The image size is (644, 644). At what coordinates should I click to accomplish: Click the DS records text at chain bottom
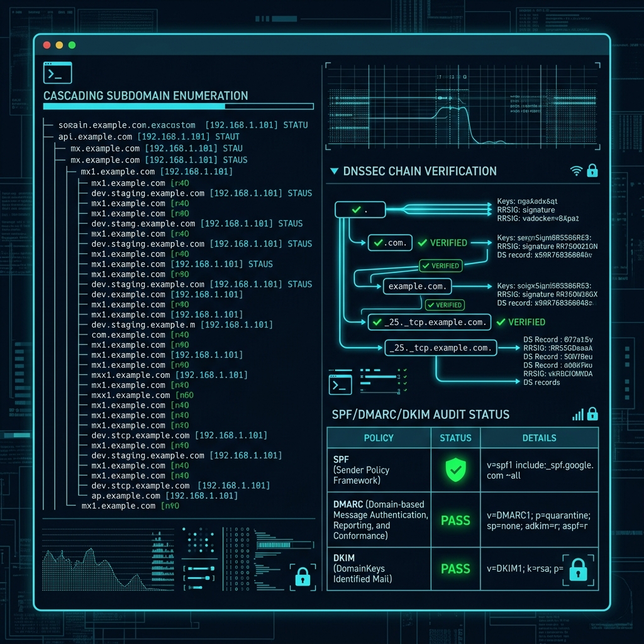[x=541, y=382]
